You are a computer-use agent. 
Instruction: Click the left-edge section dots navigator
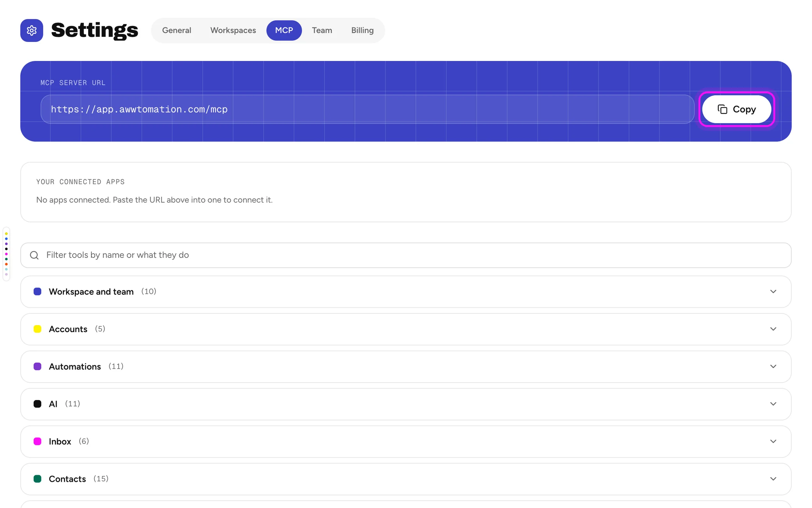coord(6,254)
